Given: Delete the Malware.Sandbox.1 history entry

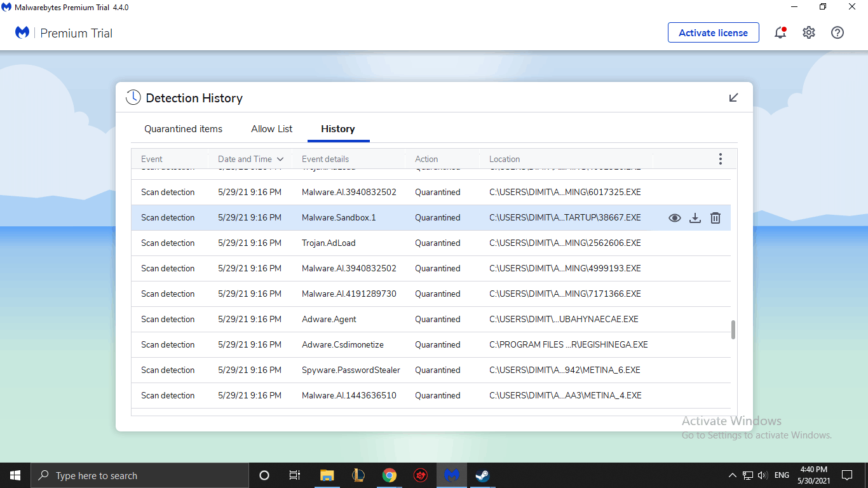Looking at the screenshot, I should (715, 218).
